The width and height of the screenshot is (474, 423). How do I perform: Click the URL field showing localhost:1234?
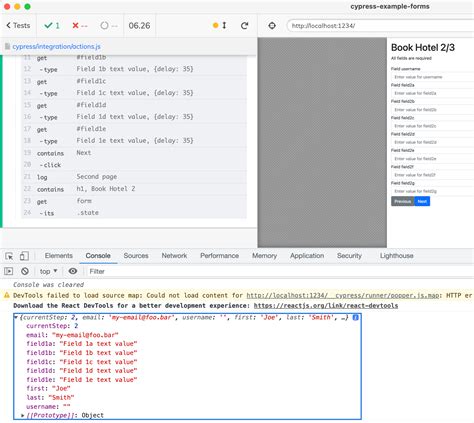point(380,26)
